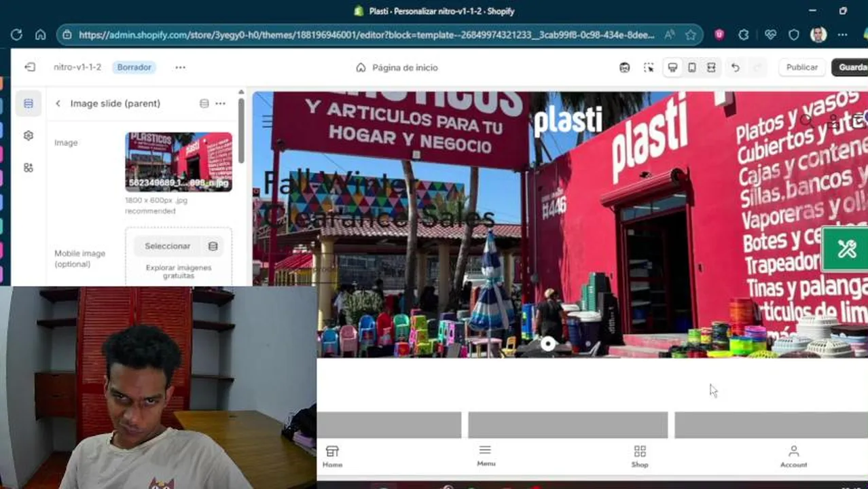Switch preview to fullscreen view
Image resolution: width=868 pixels, height=489 pixels.
tap(711, 67)
